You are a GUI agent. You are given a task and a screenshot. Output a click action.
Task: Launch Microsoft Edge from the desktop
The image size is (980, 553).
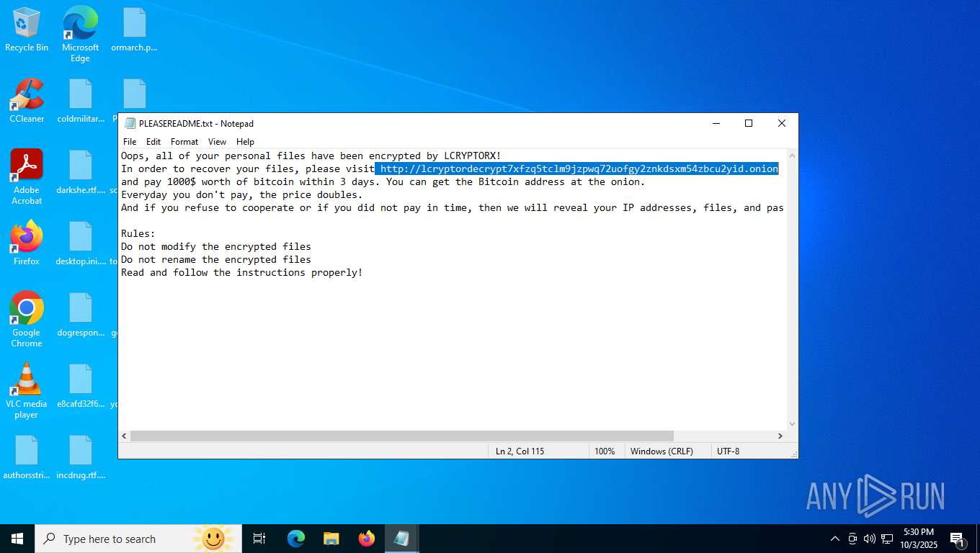[80, 34]
